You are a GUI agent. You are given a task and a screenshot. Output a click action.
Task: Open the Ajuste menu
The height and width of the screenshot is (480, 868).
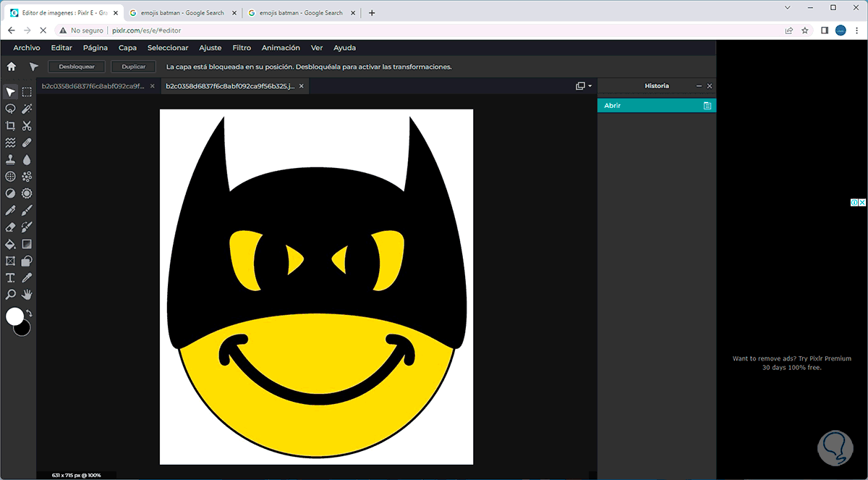tap(210, 48)
